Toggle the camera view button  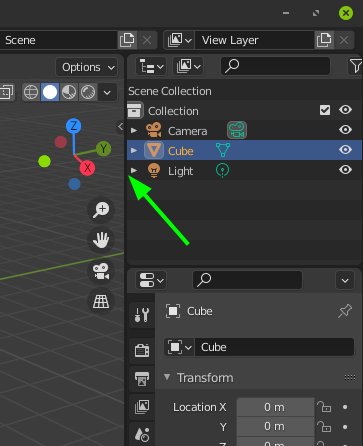click(x=101, y=271)
